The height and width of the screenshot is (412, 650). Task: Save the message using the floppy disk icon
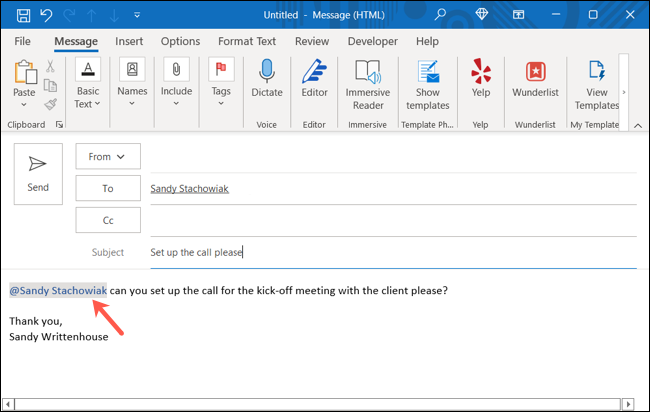23,15
